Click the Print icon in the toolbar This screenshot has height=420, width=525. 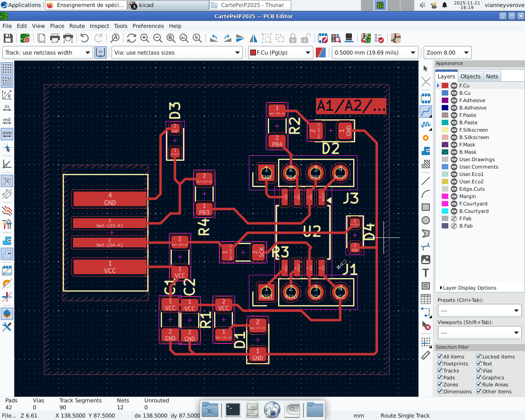point(55,38)
